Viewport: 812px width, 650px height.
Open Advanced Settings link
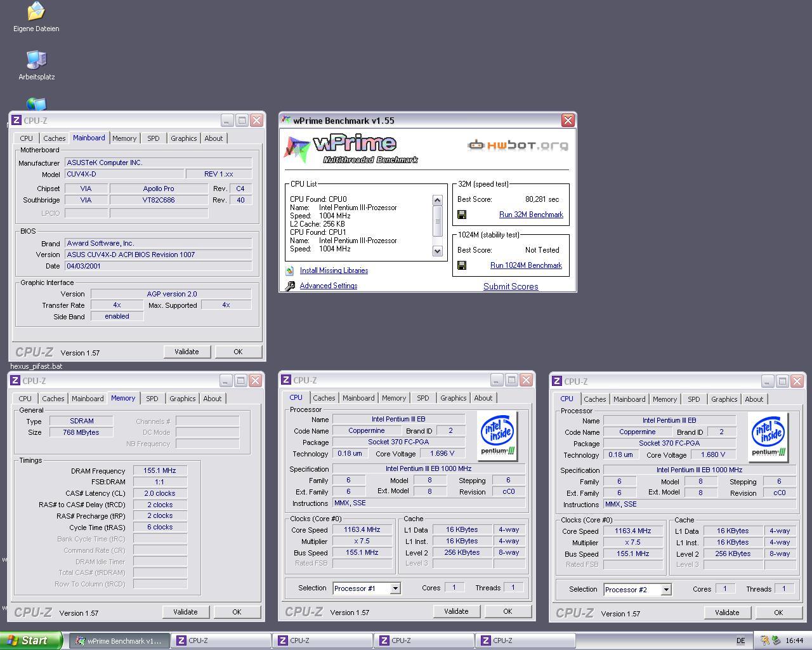click(x=329, y=286)
